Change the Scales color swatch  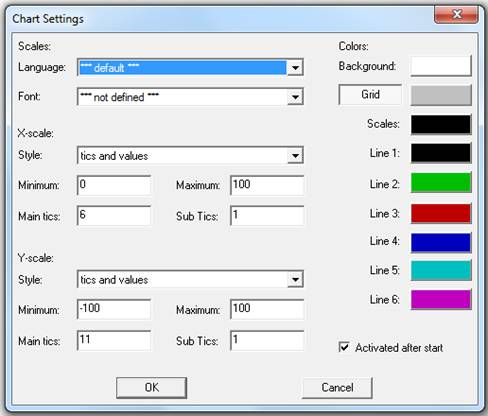(x=441, y=124)
